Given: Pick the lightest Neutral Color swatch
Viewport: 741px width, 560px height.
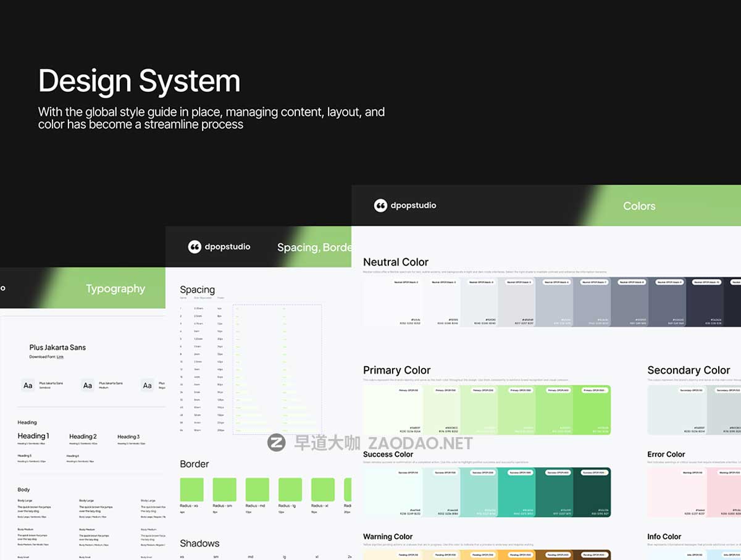Looking at the screenshot, I should coord(382,302).
